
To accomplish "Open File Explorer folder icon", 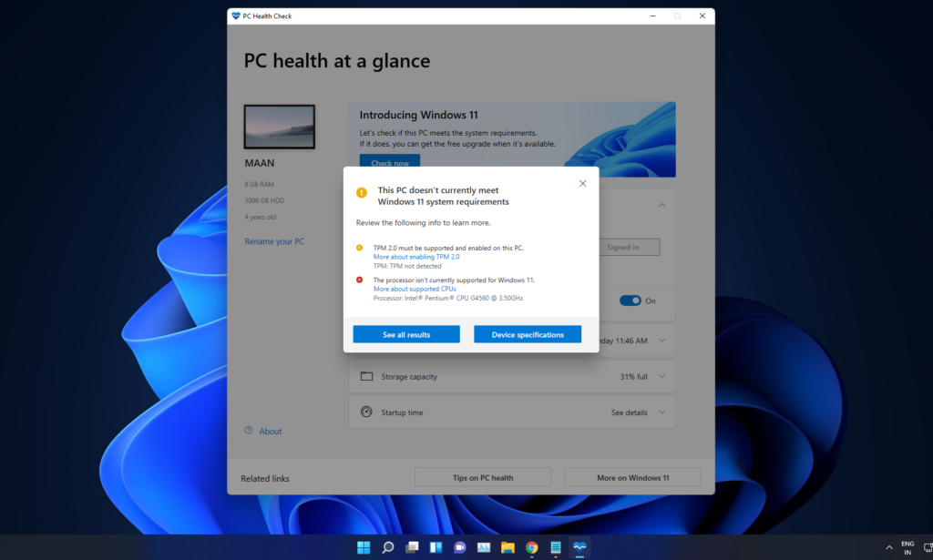I will pos(508,547).
